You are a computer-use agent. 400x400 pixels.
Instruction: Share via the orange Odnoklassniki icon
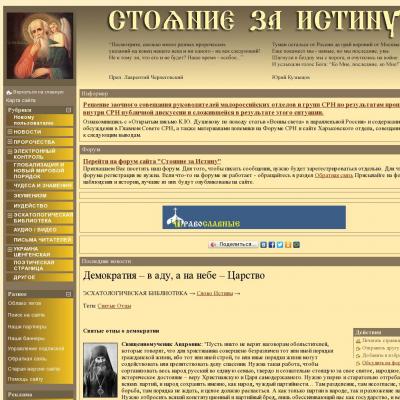288,245
